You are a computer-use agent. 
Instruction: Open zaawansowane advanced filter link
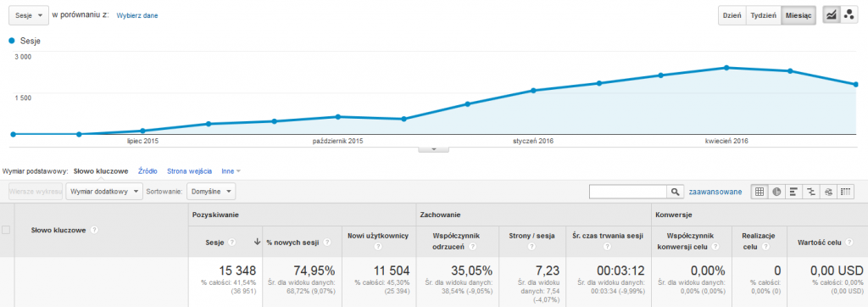tap(715, 192)
